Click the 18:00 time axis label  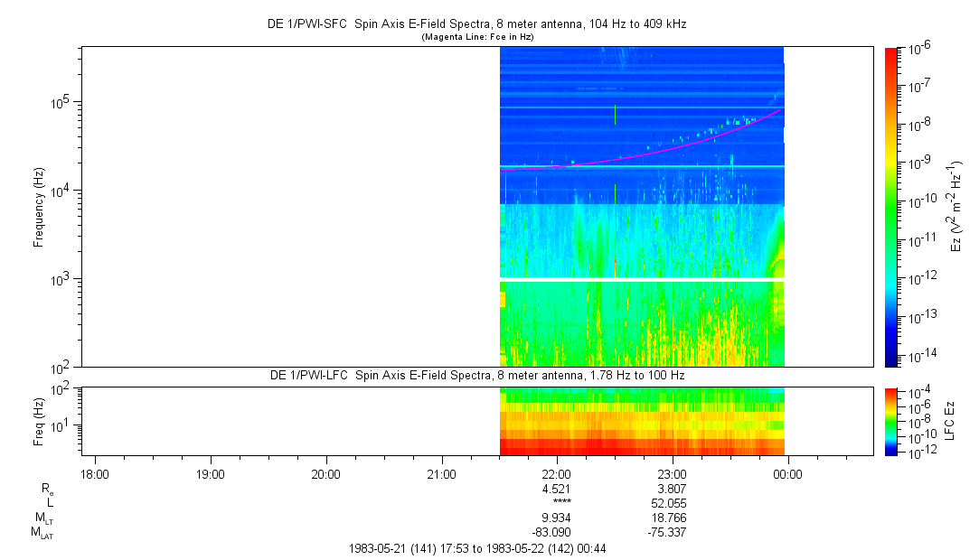(x=95, y=473)
